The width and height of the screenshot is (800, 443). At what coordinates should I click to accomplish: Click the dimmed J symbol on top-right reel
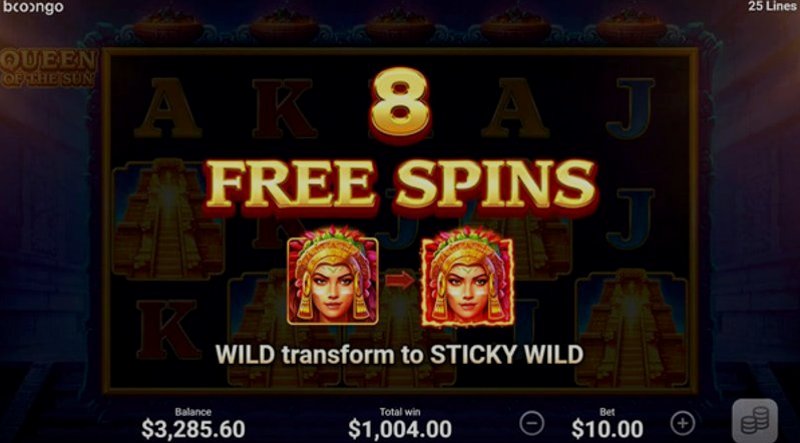tap(630, 109)
